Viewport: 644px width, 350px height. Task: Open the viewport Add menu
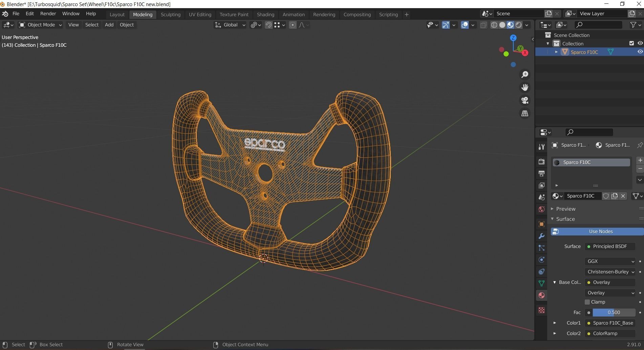(x=109, y=25)
